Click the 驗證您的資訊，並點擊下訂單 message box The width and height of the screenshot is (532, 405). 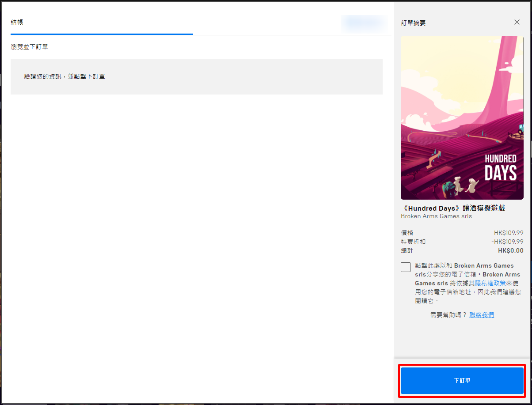(197, 76)
